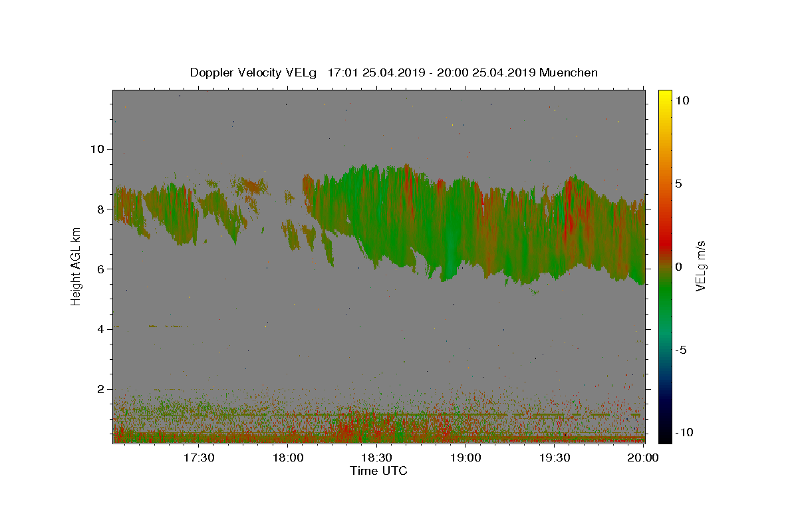The width and height of the screenshot is (798, 532).
Task: Click the Time UTC axis title
Action: [x=378, y=471]
